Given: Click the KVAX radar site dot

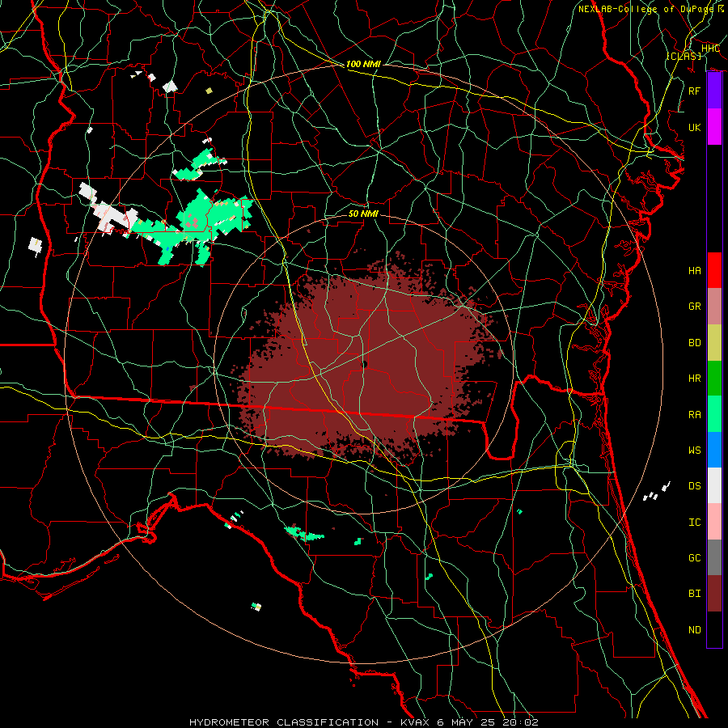Looking at the screenshot, I should 364,365.
